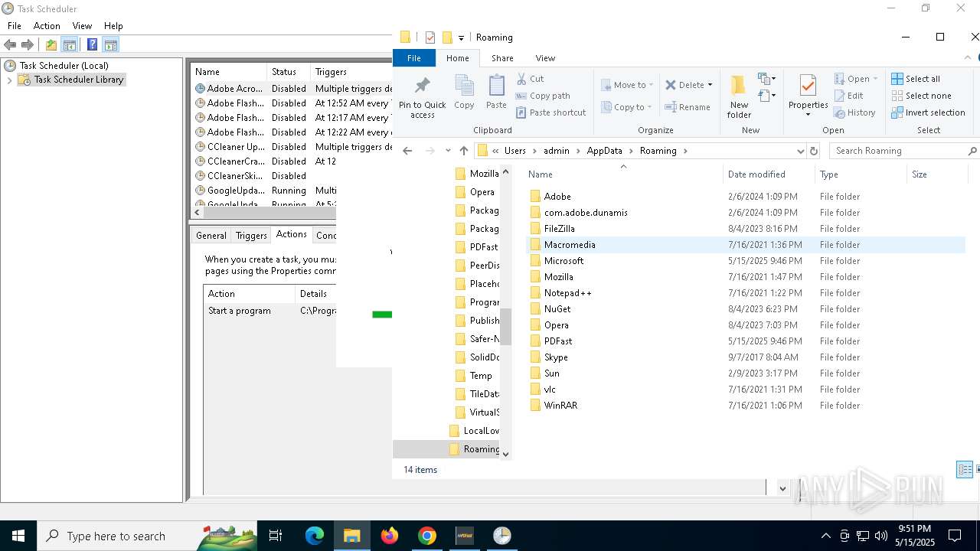
Task: Toggle Show/Hide Action Pane icon
Action: click(110, 45)
